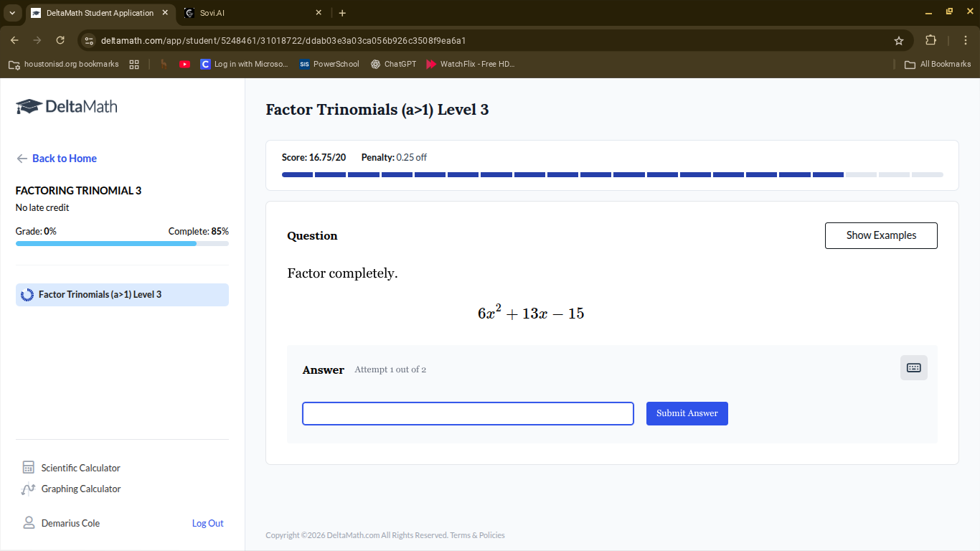
Task: Open the YouTube bookmark icon
Action: [184, 64]
